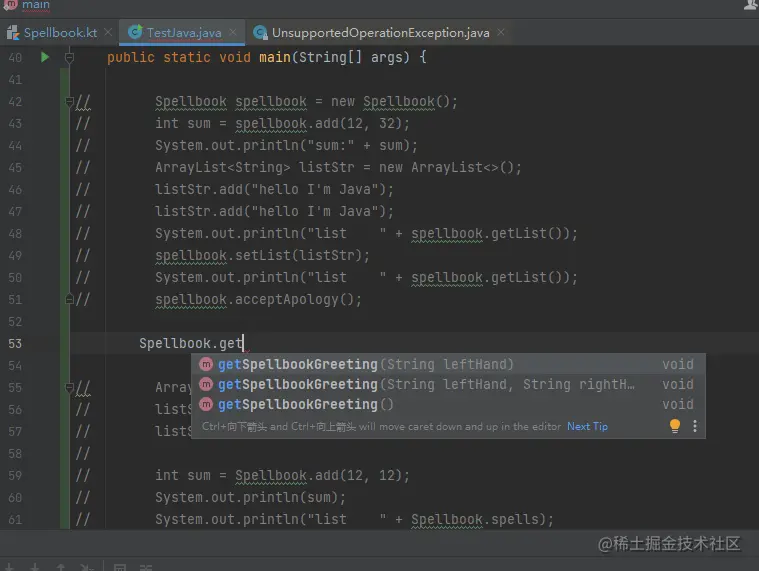Image resolution: width=759 pixels, height=571 pixels.
Task: Place caret after Spellbook.get on line 53
Action: point(243,343)
